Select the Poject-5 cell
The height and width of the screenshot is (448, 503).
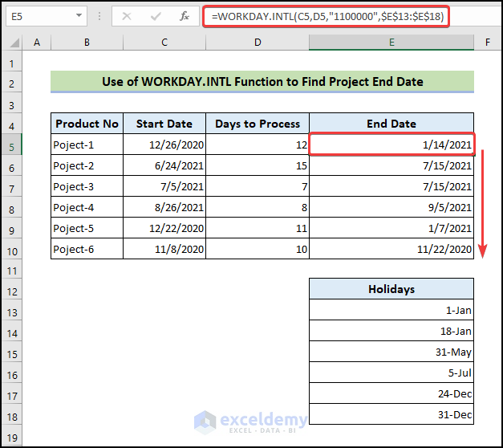coord(87,228)
